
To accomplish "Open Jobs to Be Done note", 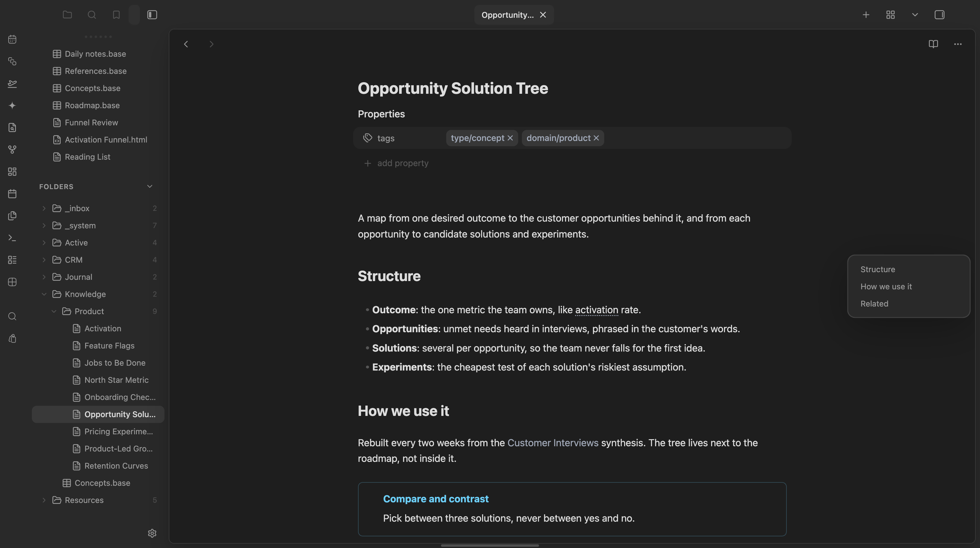I will 98,363.
